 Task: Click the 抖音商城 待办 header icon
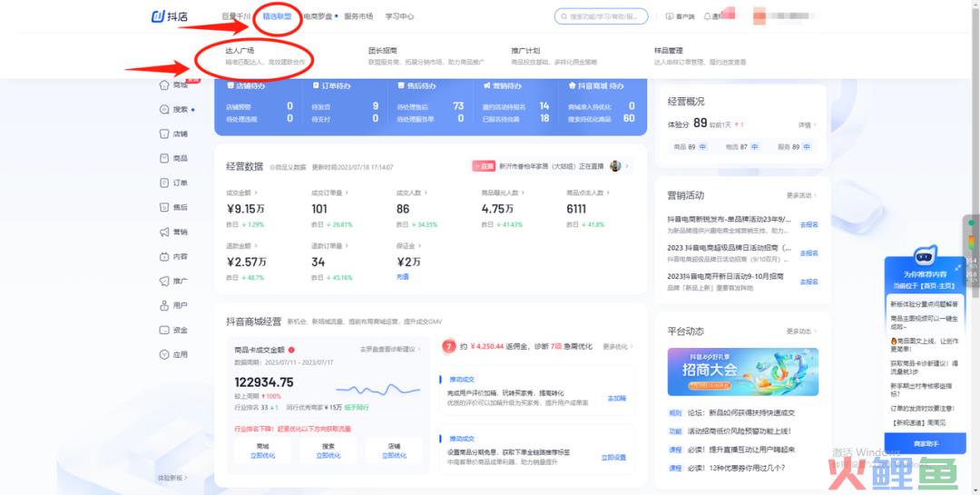[572, 85]
